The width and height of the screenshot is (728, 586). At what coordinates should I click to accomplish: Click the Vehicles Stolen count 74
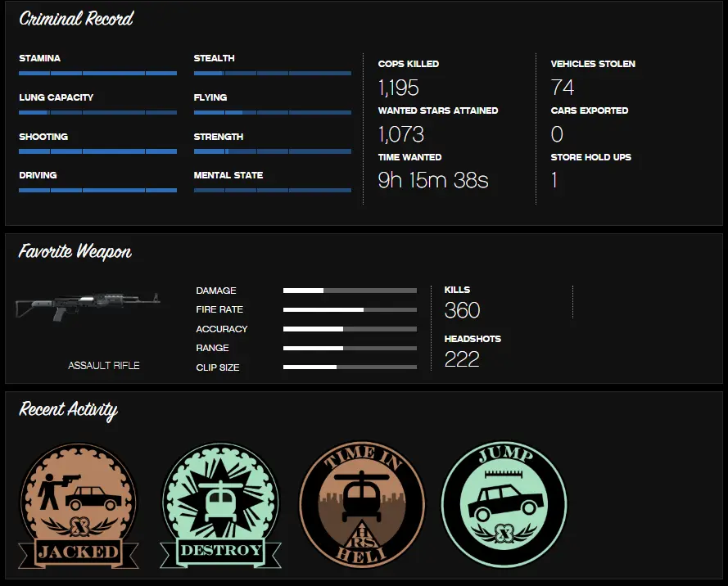[563, 88]
